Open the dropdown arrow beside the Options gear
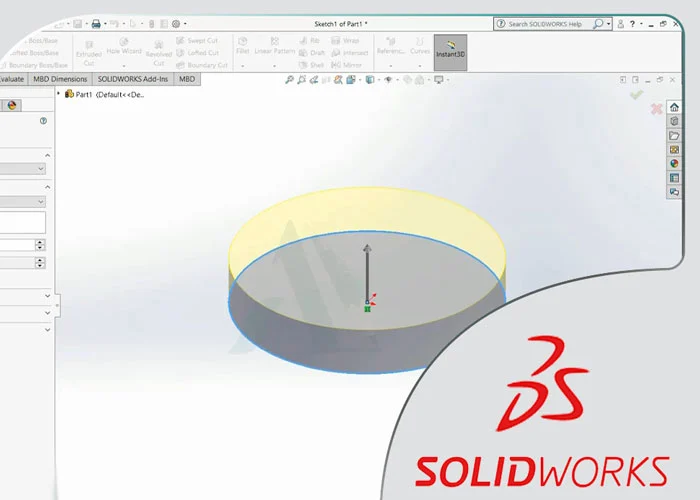The width and height of the screenshot is (700, 500). point(185,24)
